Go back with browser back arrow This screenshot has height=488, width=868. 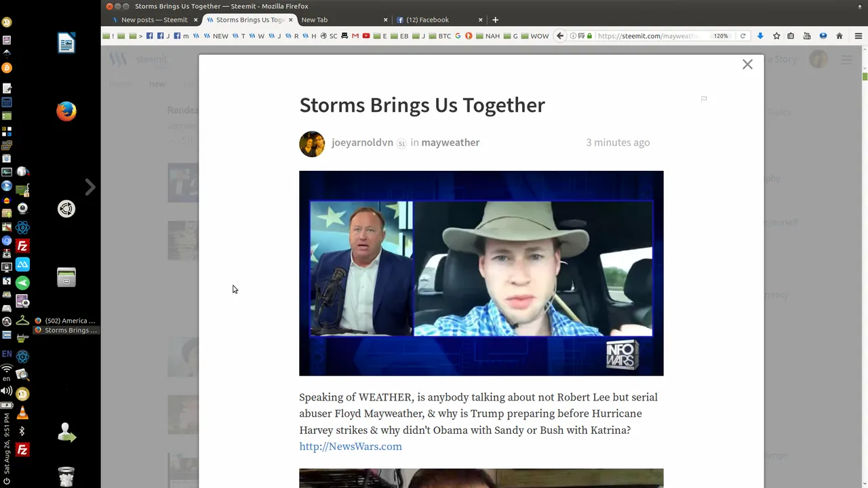pyautogui.click(x=560, y=36)
